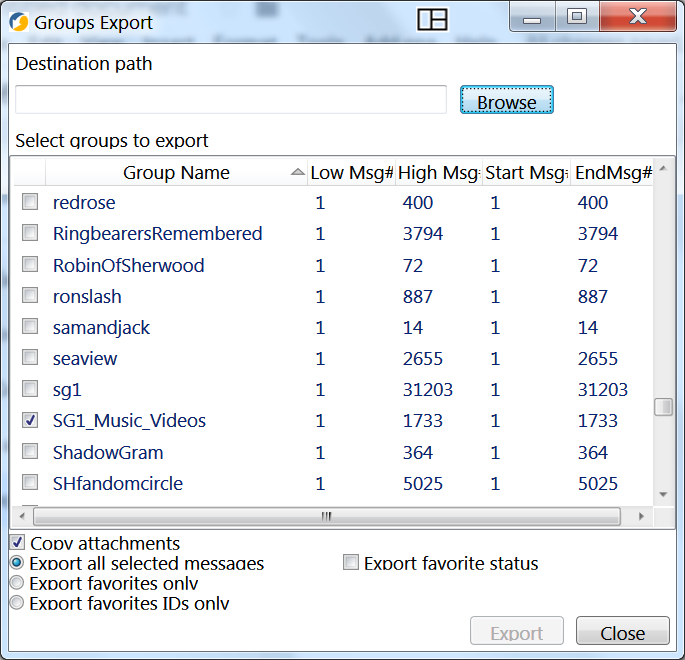This screenshot has width=685, height=660.
Task: Click the High Msg# column header
Action: [x=438, y=173]
